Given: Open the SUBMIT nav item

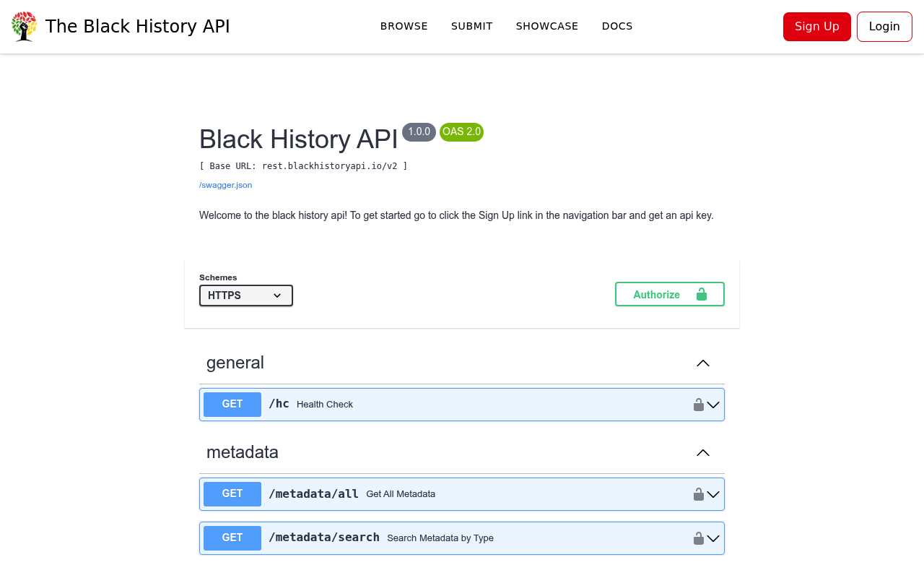Looking at the screenshot, I should click(472, 26).
